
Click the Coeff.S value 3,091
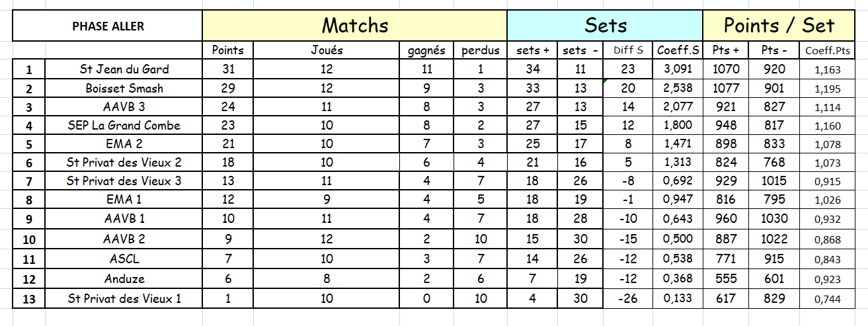tap(678, 69)
